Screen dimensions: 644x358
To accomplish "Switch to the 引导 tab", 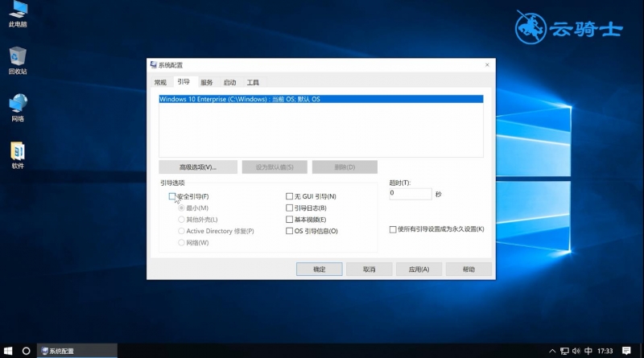I will click(x=184, y=82).
